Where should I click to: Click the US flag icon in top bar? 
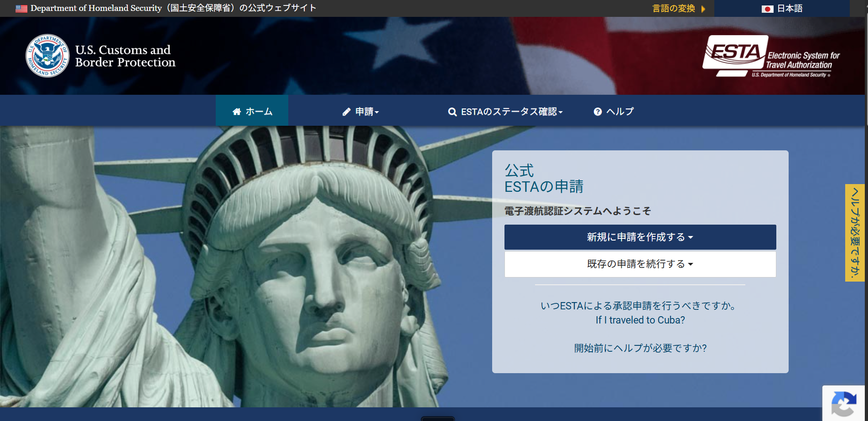coord(21,8)
